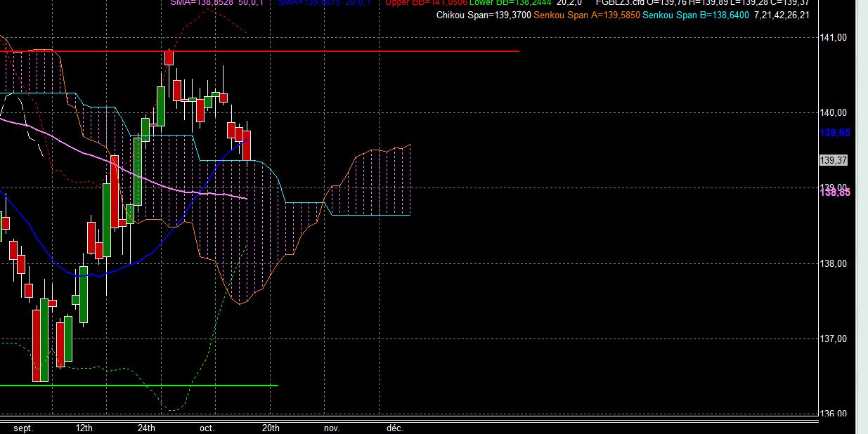Click the 141,00 price axis label
Viewport: 868px width, 434px height.
click(x=835, y=37)
